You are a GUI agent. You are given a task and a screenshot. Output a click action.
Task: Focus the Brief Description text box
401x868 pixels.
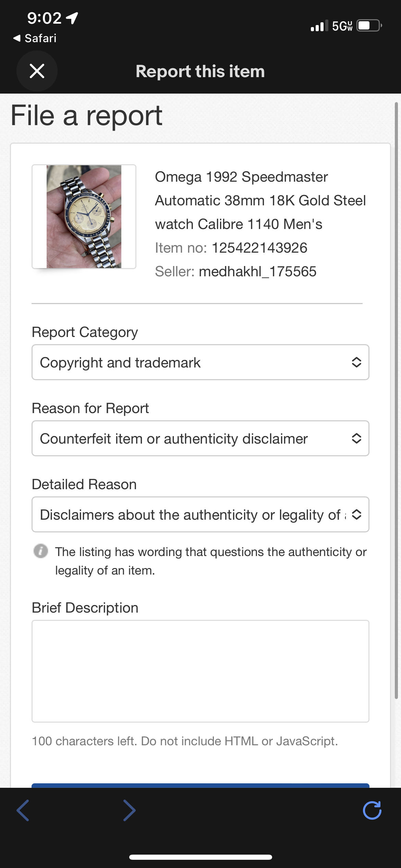click(x=200, y=671)
